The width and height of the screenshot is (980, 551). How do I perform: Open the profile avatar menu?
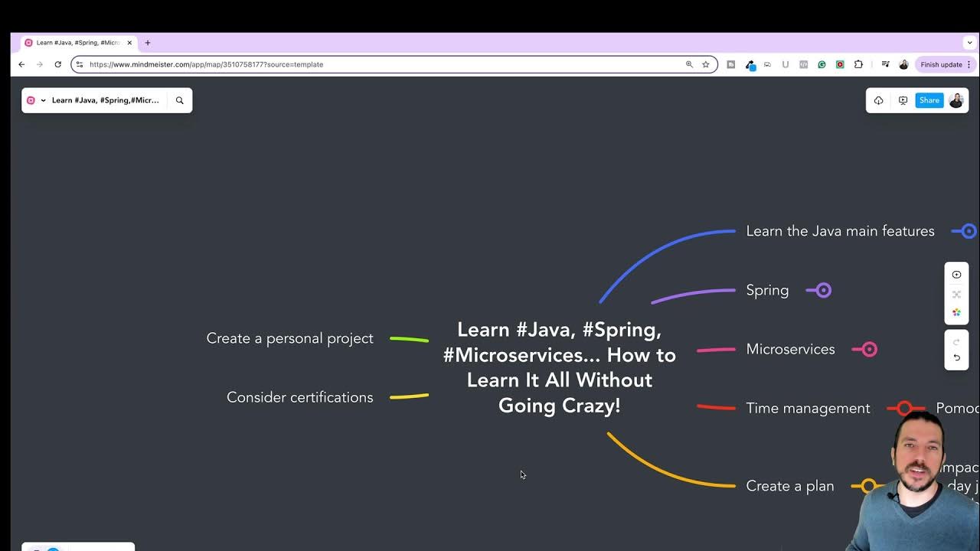click(956, 100)
